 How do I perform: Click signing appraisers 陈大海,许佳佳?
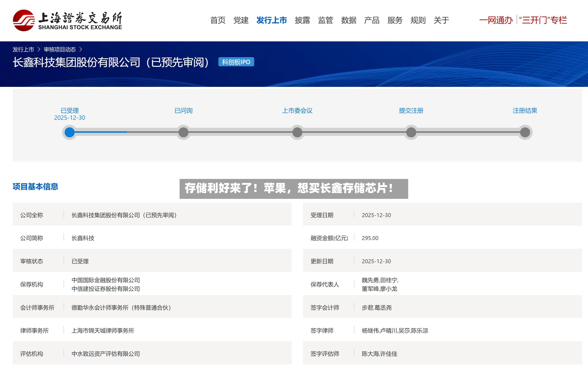click(379, 354)
